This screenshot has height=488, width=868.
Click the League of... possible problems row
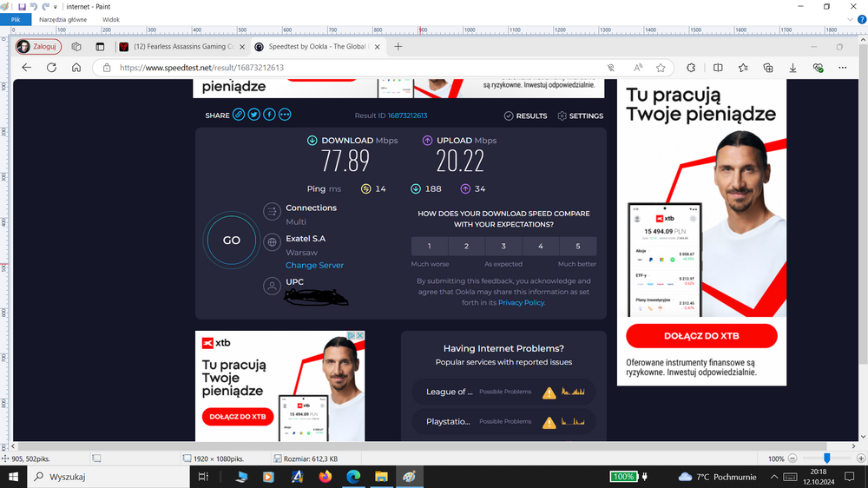point(503,392)
